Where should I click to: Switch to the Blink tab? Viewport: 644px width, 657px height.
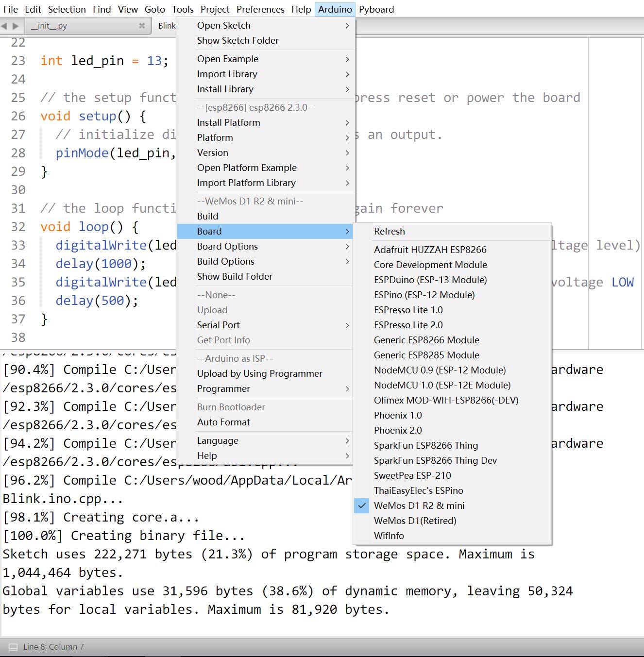(x=167, y=26)
